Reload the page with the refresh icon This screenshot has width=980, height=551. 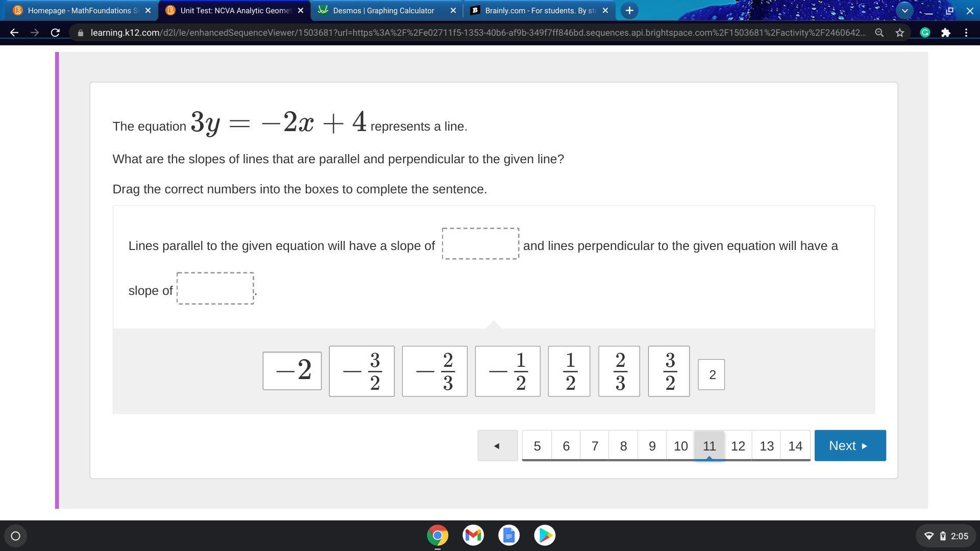(55, 33)
